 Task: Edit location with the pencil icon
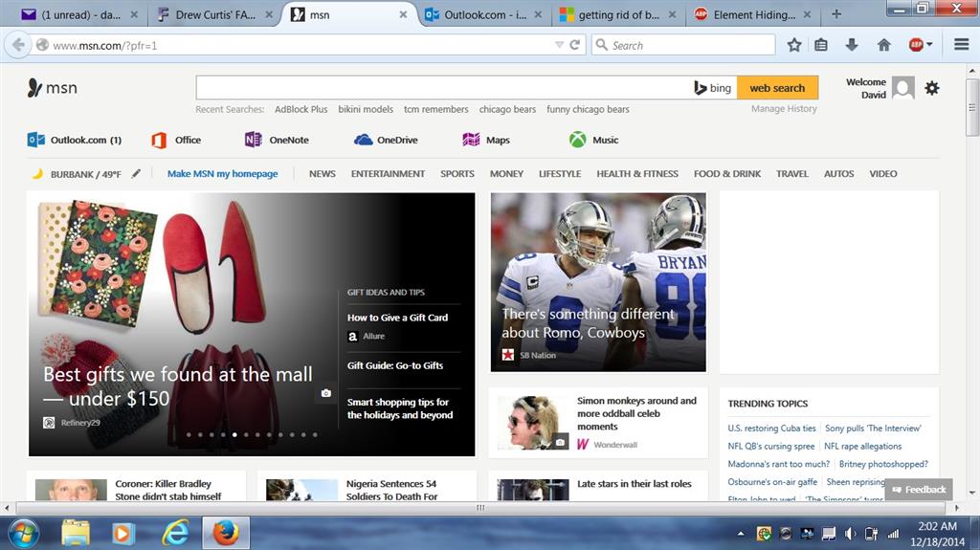click(x=136, y=174)
